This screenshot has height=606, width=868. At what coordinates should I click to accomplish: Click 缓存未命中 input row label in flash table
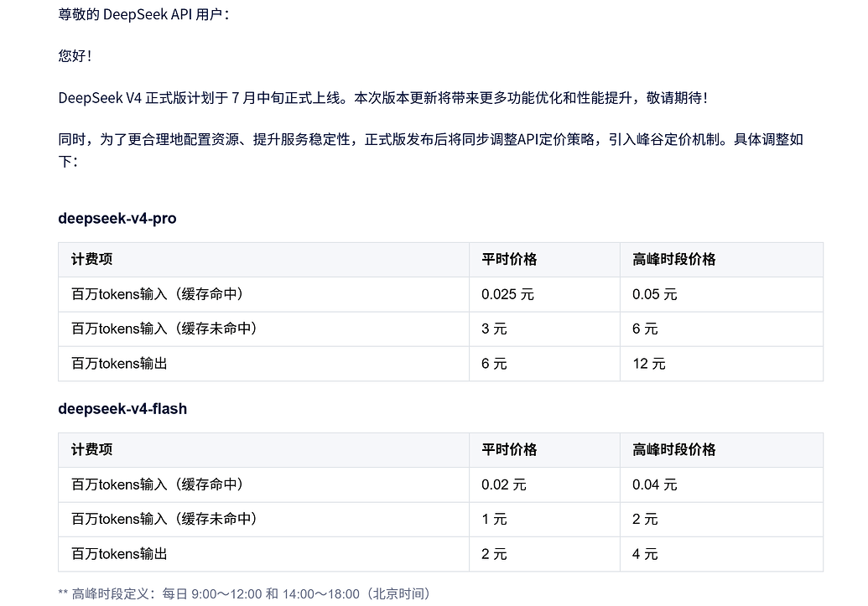tap(164, 519)
